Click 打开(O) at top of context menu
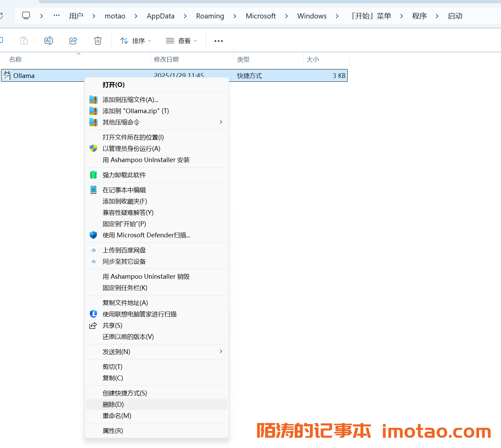The image size is (501, 448). [x=114, y=84]
